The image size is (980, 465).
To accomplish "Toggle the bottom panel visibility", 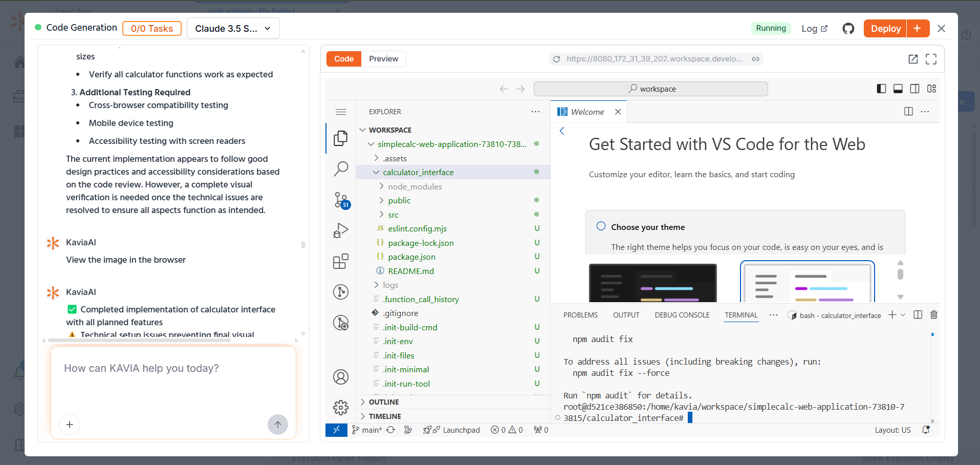I will pyautogui.click(x=898, y=89).
